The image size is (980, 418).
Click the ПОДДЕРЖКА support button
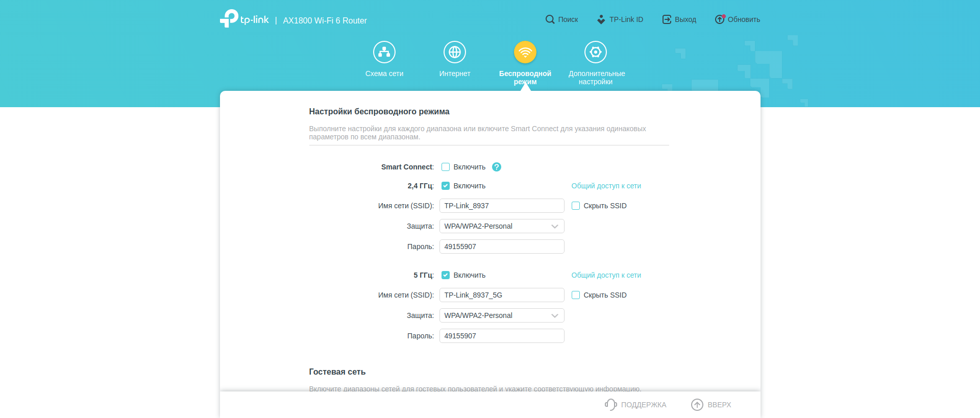click(636, 405)
